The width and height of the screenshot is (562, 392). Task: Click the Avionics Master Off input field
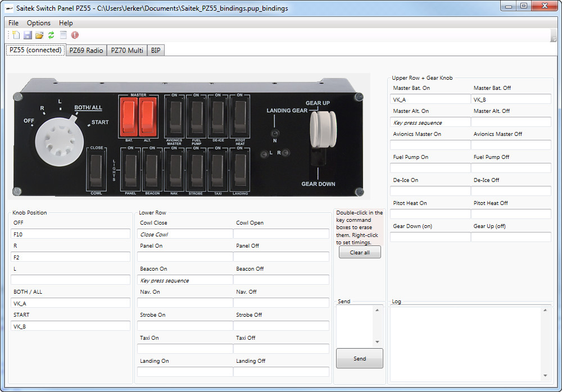coord(511,145)
